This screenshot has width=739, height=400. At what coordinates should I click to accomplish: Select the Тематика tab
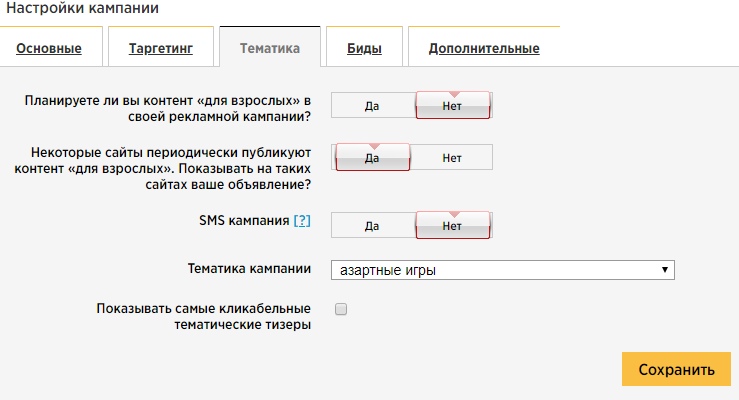tap(270, 48)
